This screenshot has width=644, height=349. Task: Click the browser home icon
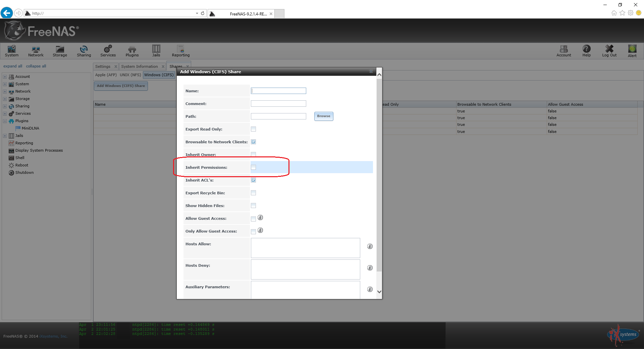point(614,13)
